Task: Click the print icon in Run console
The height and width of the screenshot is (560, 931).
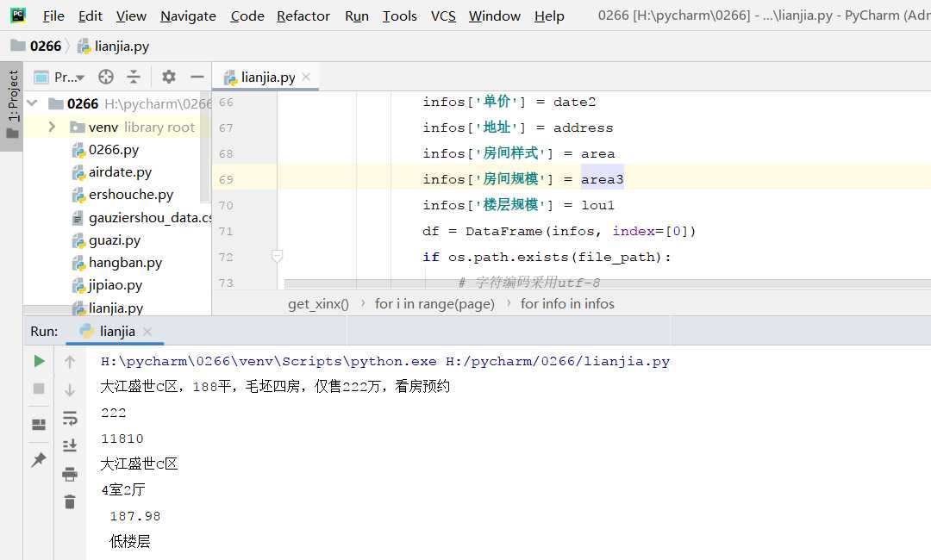Action: [70, 474]
